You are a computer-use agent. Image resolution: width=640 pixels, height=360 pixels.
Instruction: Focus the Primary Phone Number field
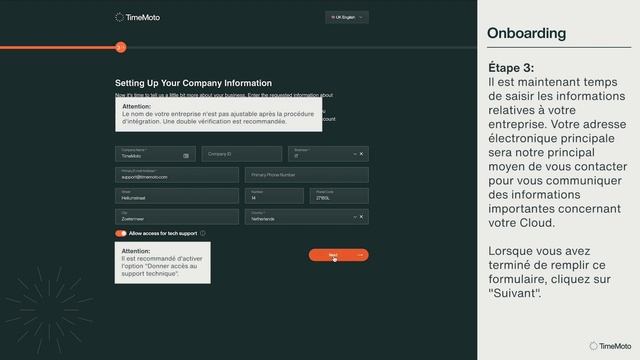point(307,175)
